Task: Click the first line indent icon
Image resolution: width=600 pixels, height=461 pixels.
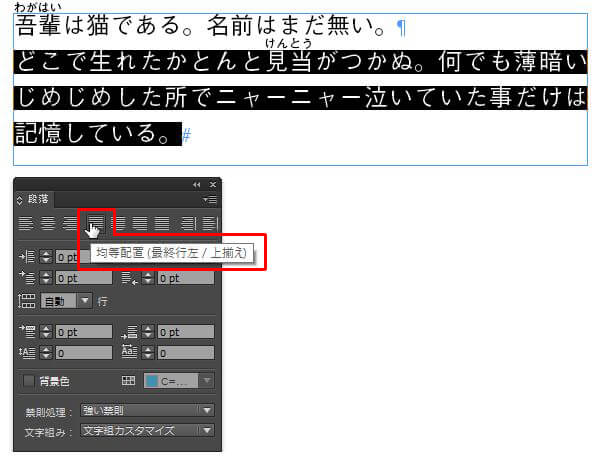Action: click(27, 277)
